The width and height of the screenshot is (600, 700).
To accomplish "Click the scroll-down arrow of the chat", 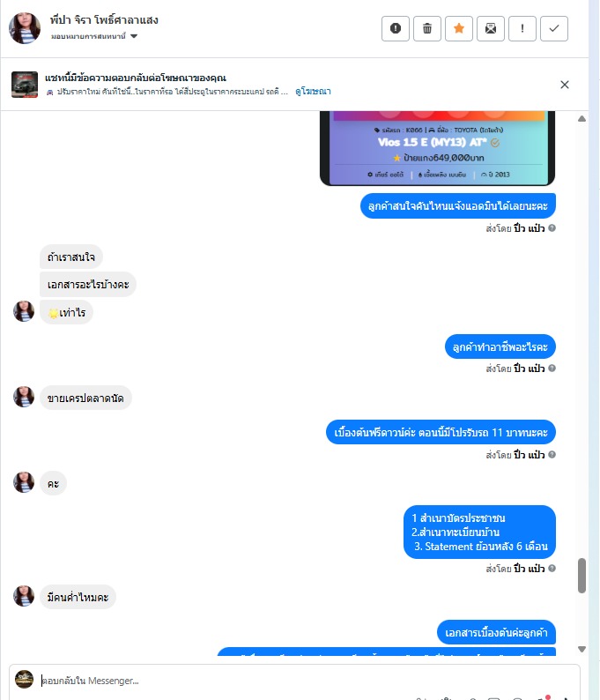I will (x=581, y=649).
